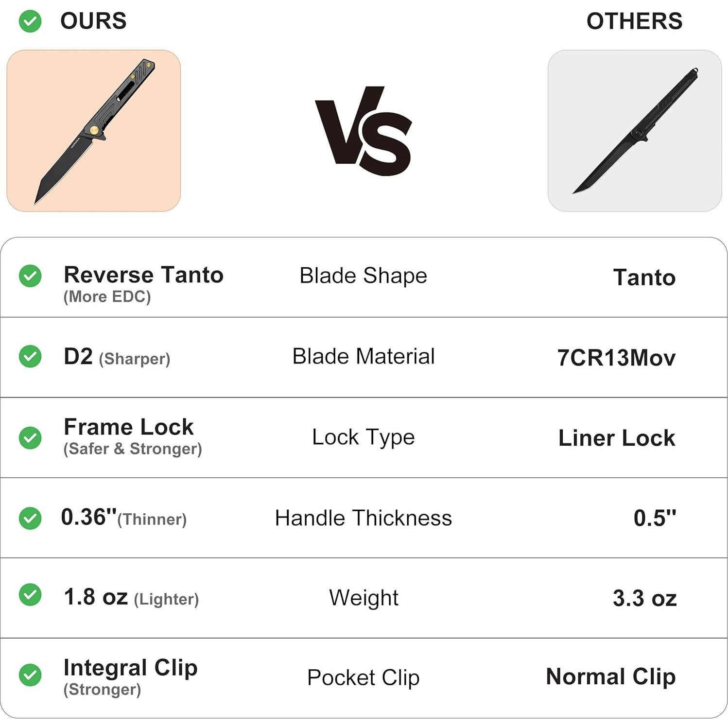Viewport: 728px width, 728px height.
Task: Click the OTHERS column heading
Action: [x=634, y=21]
